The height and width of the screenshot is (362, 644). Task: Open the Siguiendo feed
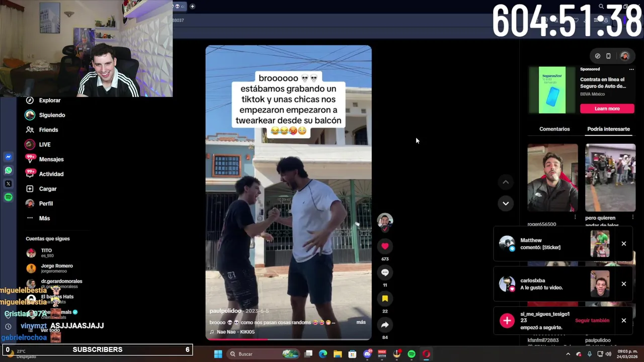click(x=46, y=115)
